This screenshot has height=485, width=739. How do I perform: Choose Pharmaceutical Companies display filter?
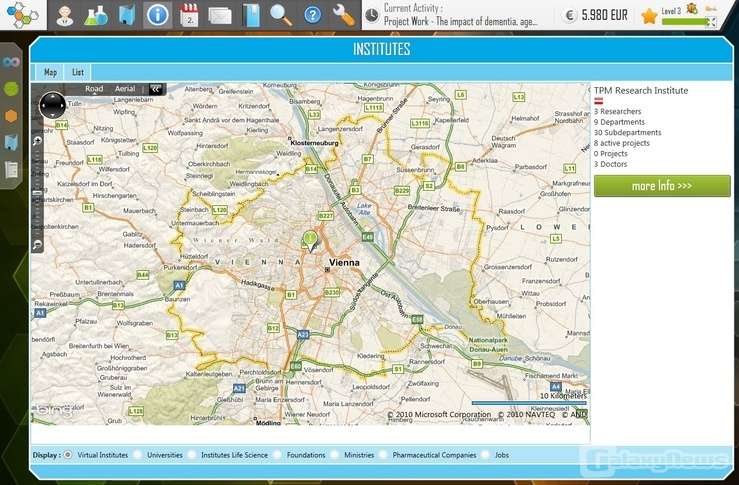tap(384, 455)
